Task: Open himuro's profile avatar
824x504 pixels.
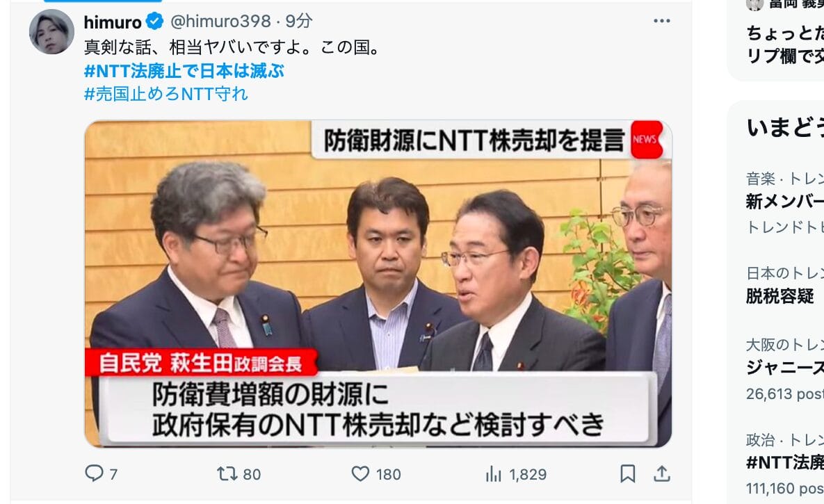Action: tap(51, 31)
